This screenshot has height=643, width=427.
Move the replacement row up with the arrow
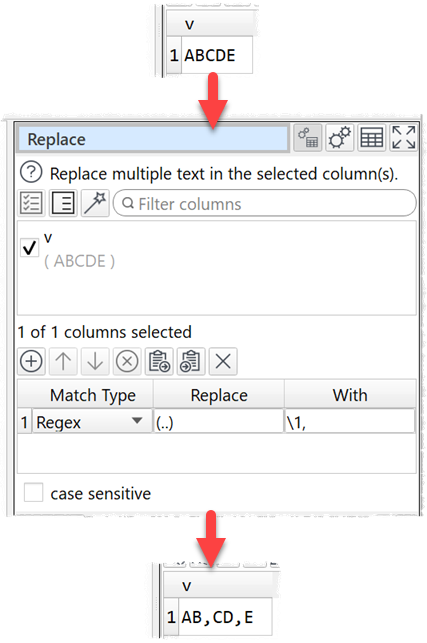(x=63, y=361)
